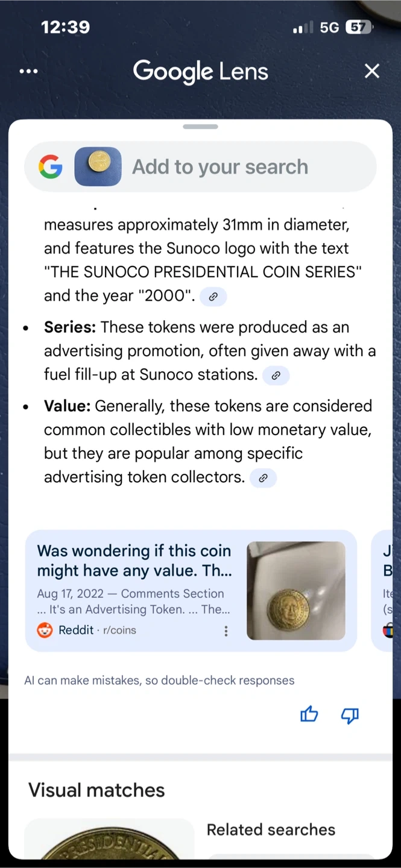This screenshot has height=868, width=401.
Task: Give thumbs up to the AI response
Action: click(309, 715)
